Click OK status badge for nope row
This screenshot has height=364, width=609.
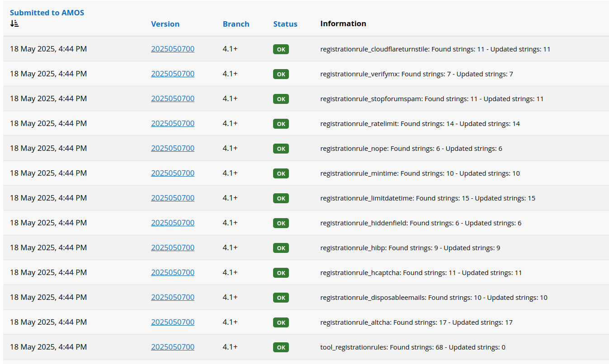[281, 149]
